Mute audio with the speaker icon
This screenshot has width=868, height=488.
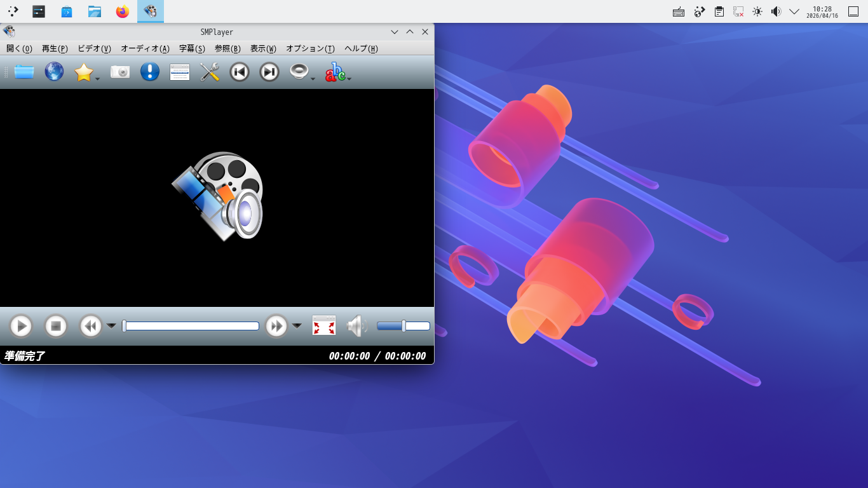pos(356,326)
